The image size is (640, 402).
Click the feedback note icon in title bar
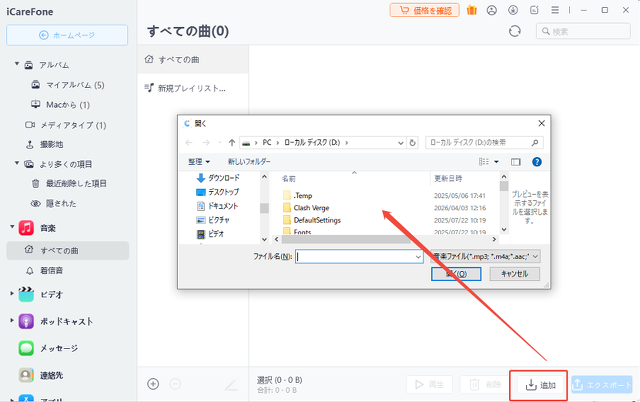[x=534, y=10]
